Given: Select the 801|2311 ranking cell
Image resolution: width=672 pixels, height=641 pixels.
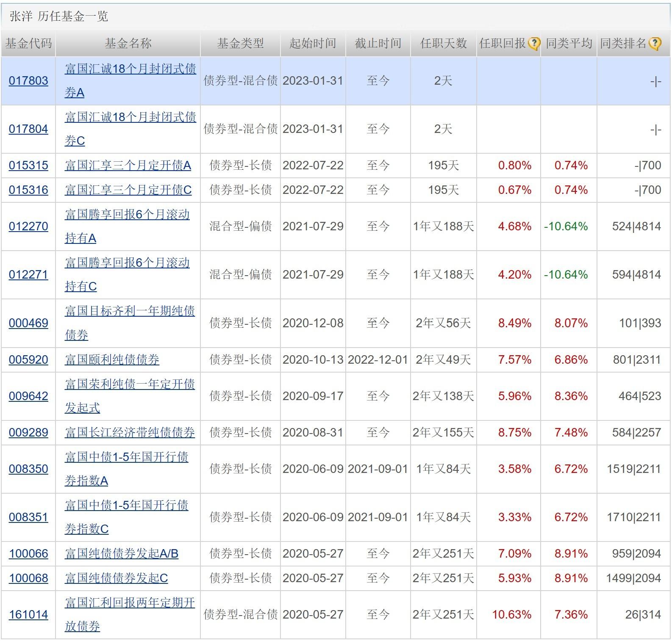Looking at the screenshot, I should [637, 360].
